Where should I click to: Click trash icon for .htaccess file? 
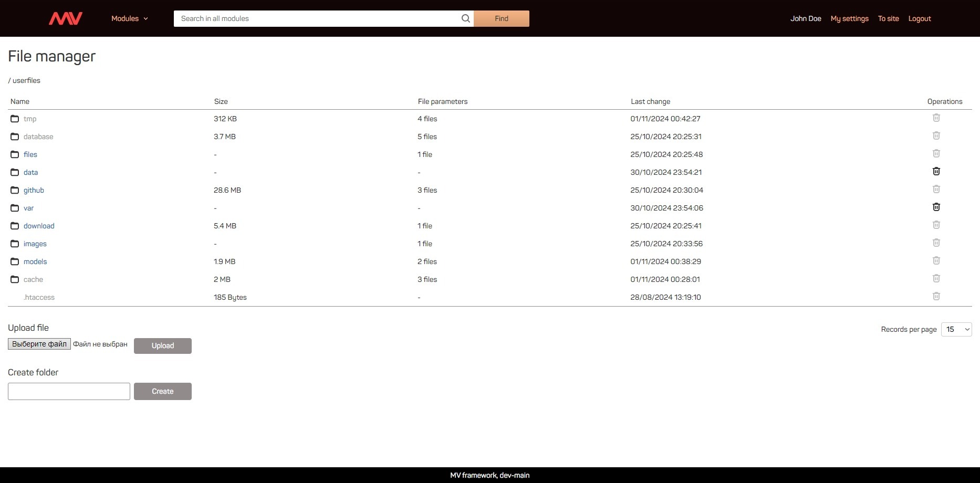[936, 297]
